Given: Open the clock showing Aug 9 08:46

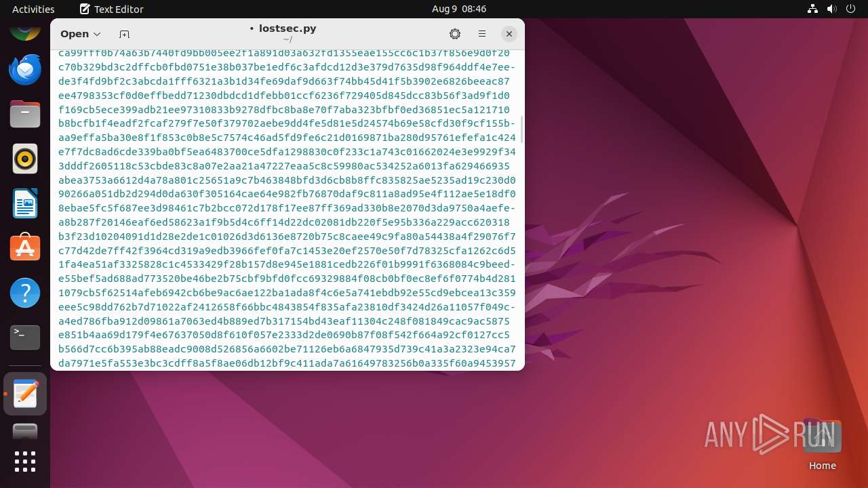Looking at the screenshot, I should point(459,9).
